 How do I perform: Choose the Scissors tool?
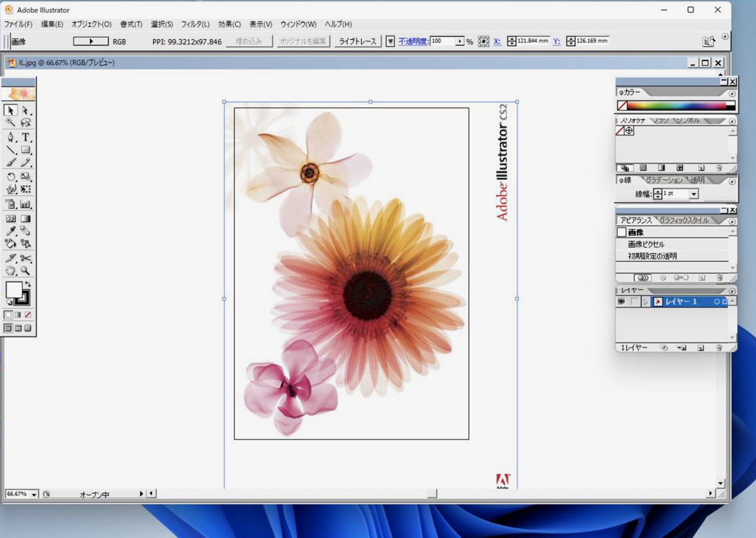pyautogui.click(x=26, y=258)
